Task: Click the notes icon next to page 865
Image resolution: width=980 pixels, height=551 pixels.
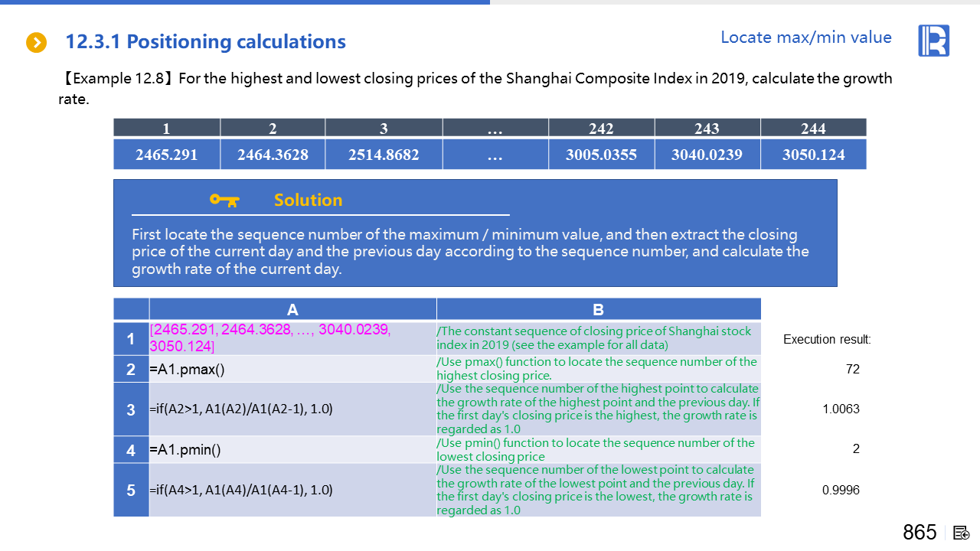Action: pyautogui.click(x=962, y=533)
